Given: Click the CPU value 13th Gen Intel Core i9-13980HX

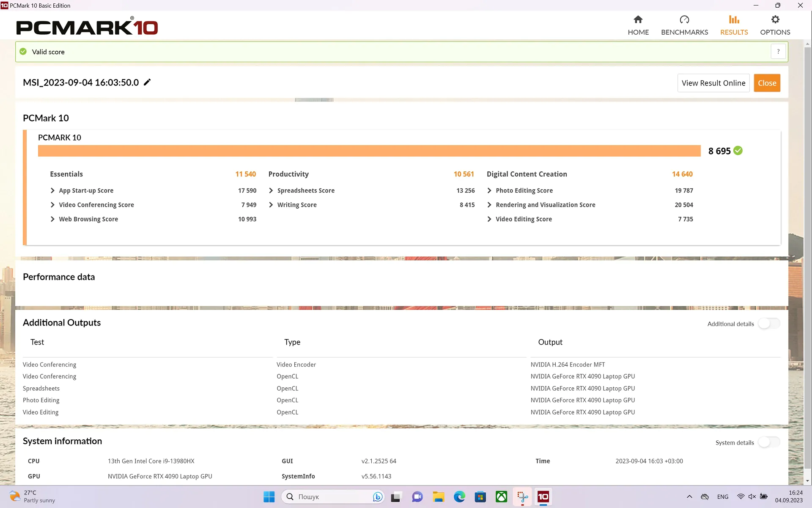Looking at the screenshot, I should pyautogui.click(x=151, y=461).
